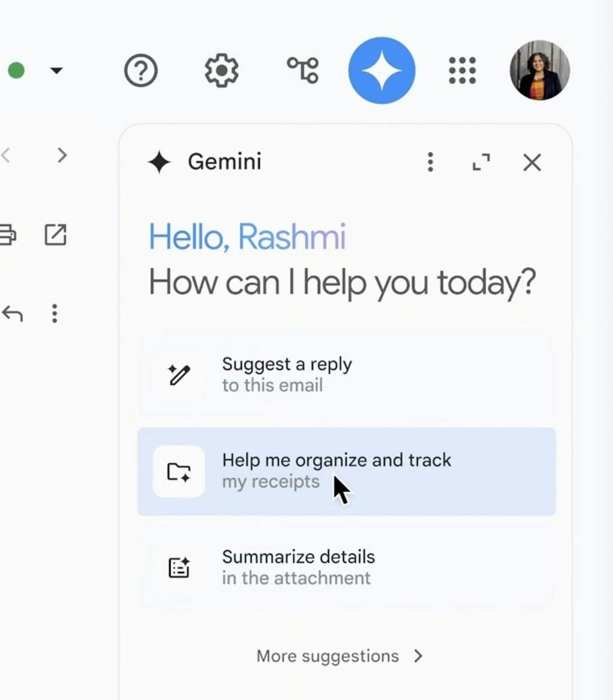
Task: Open the account profile picture
Action: tap(540, 71)
